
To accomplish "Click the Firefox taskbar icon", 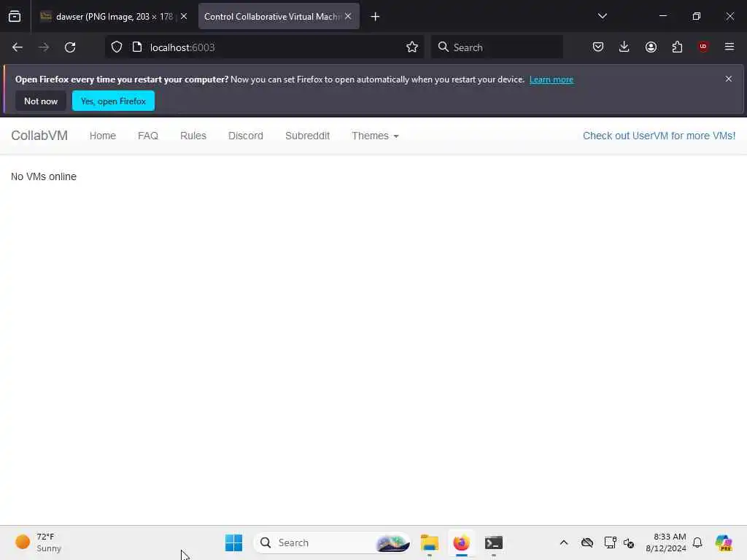I will pos(461,542).
